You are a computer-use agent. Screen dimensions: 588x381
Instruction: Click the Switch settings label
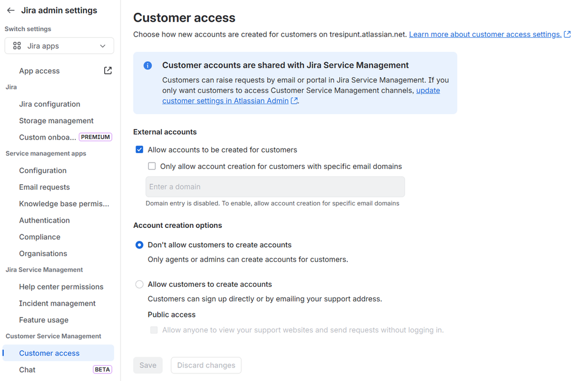28,29
